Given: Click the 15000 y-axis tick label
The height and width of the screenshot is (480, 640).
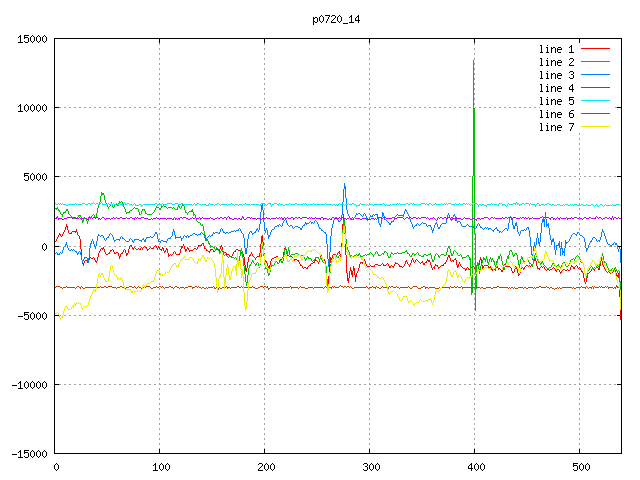Looking at the screenshot, I should click(31, 39).
